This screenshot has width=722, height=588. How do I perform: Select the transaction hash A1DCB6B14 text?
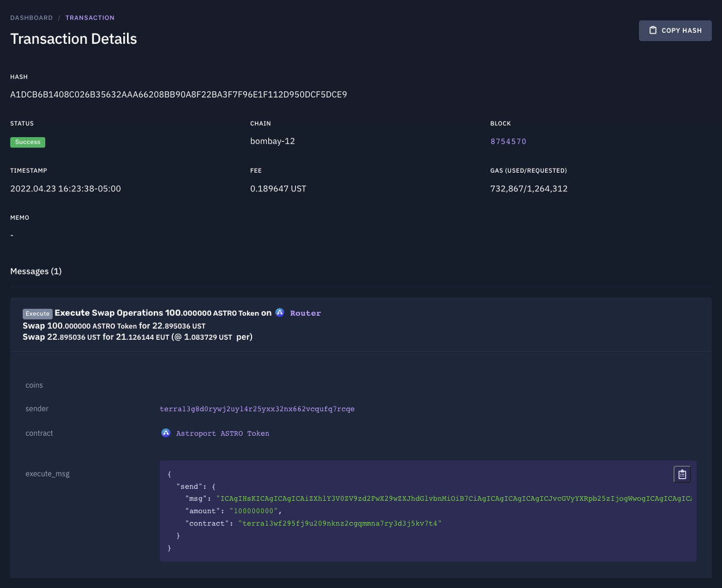coord(178,94)
